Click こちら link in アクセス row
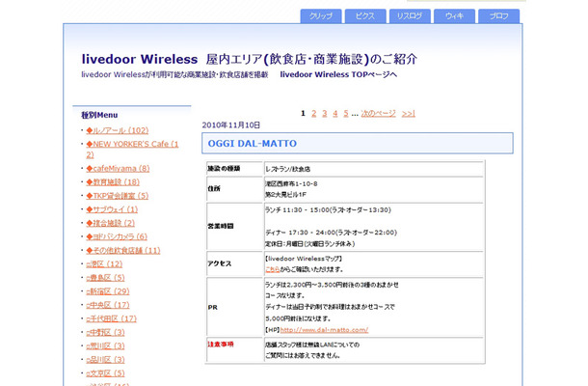Screen dimensions: 588x386 click(x=272, y=269)
